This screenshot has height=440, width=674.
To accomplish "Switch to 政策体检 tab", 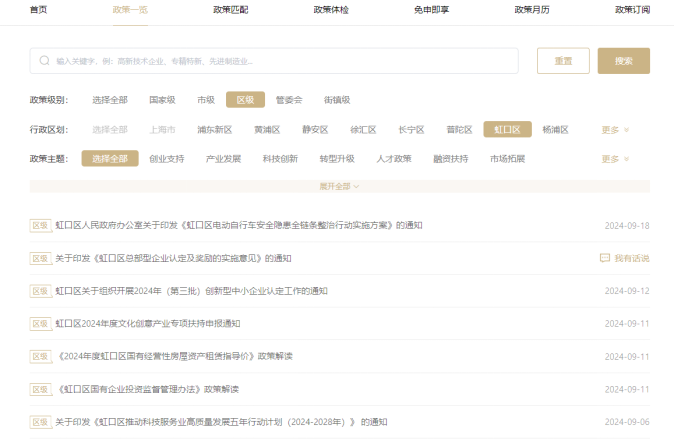I will 331,9.
